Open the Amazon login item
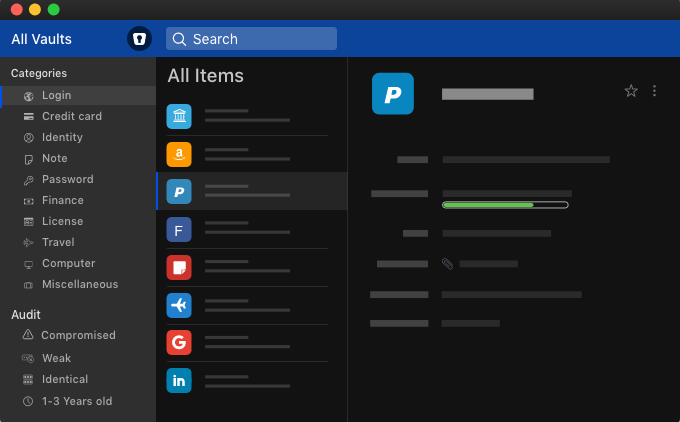This screenshot has height=422, width=680. [252, 154]
